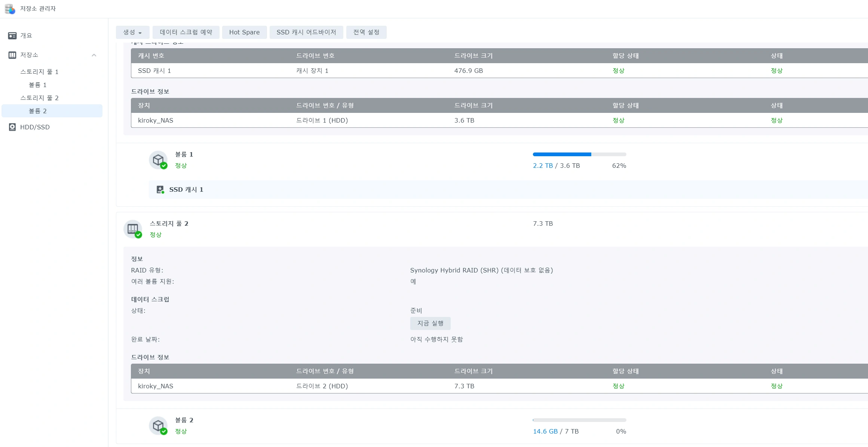Click the Storage Manager app icon
The width and height of the screenshot is (868, 447).
10,9
